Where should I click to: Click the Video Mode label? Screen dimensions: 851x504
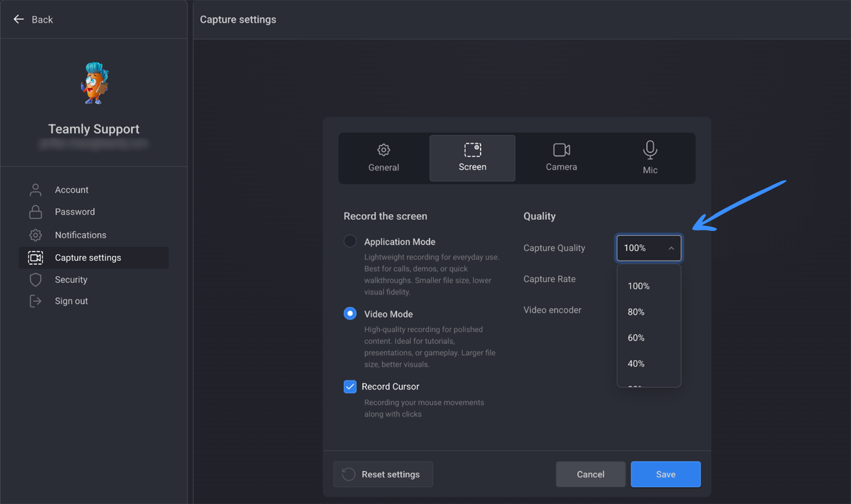tap(388, 314)
